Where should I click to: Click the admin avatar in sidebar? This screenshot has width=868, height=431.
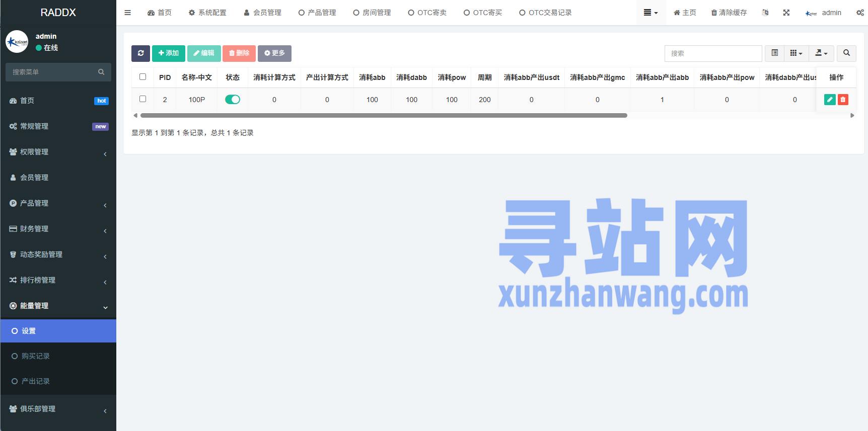pos(17,42)
